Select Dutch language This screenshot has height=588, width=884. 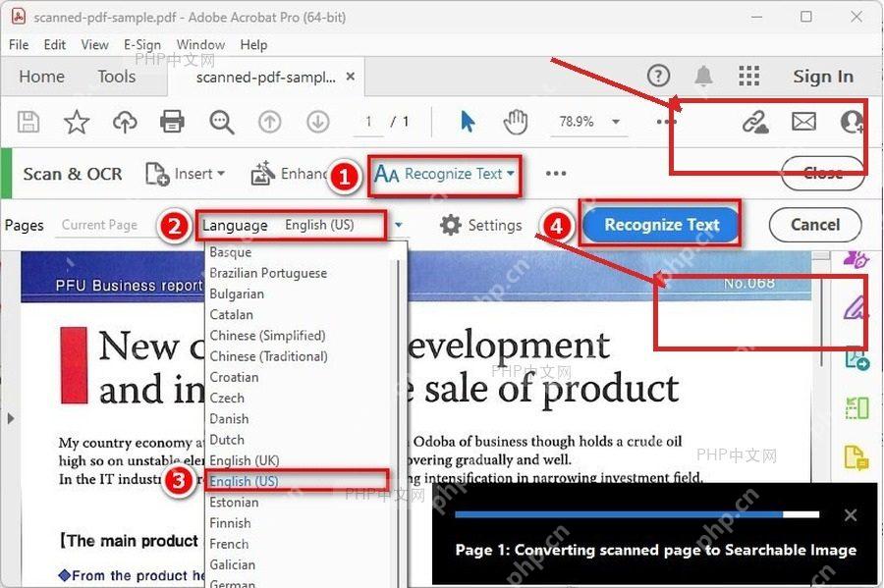pyautogui.click(x=227, y=440)
